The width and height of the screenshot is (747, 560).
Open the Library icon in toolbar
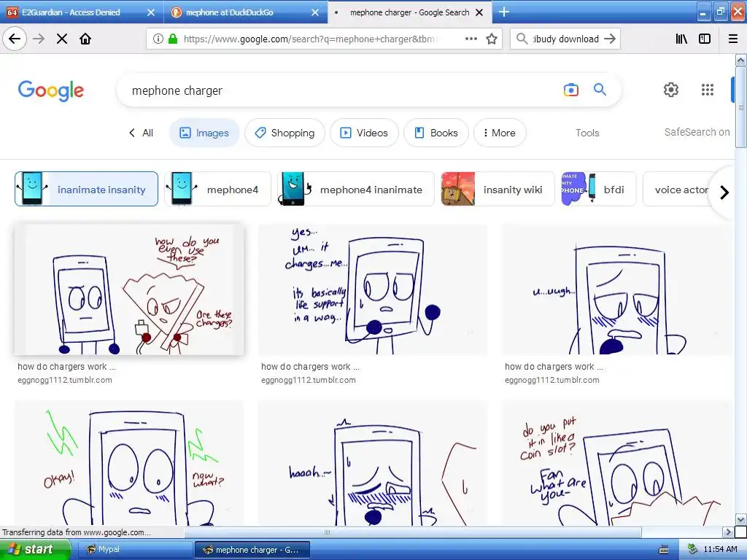click(681, 39)
